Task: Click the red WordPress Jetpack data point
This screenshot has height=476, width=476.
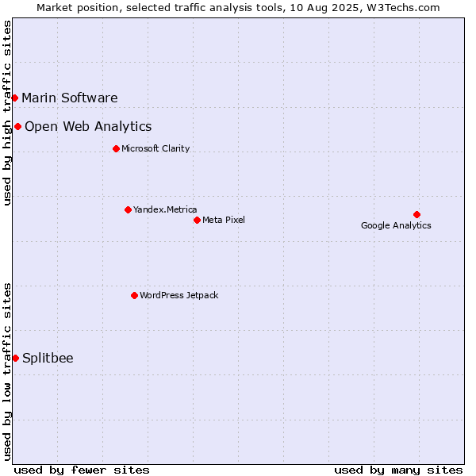Action: click(x=135, y=295)
